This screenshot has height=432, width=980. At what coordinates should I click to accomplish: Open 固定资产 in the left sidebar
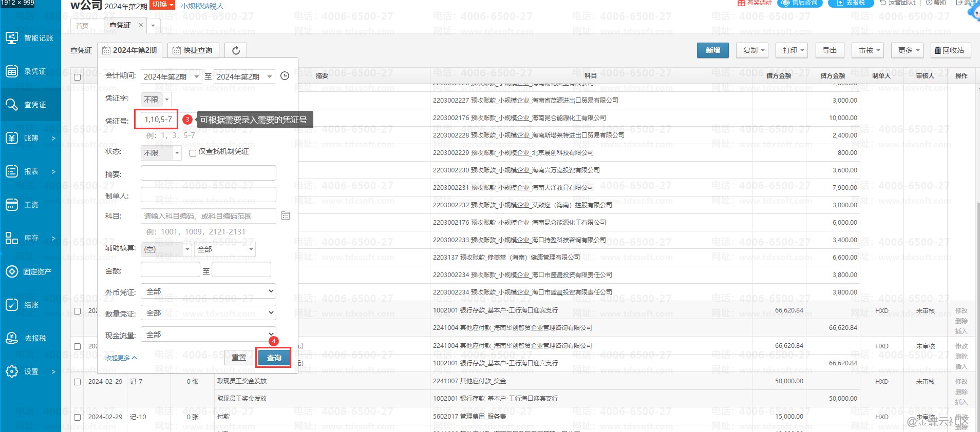31,271
